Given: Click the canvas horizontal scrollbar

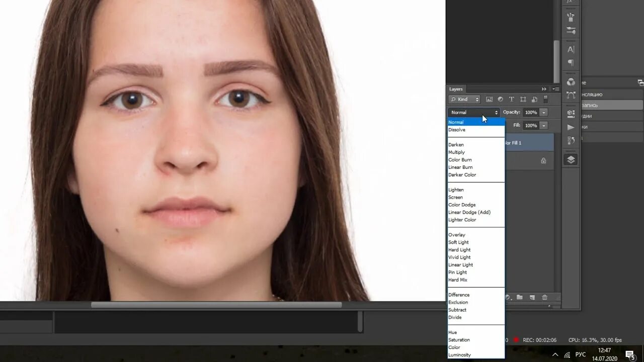Looking at the screenshot, I should (x=216, y=305).
